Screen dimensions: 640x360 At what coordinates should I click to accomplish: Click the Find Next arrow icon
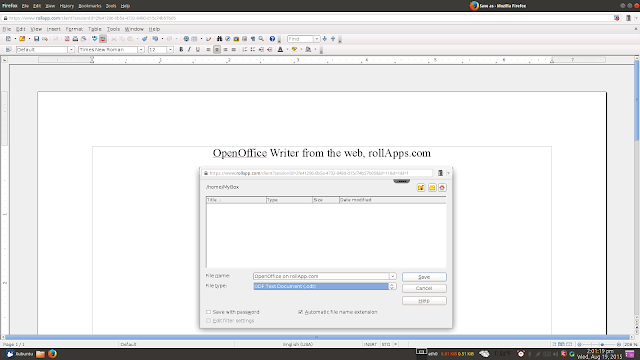[x=325, y=39]
